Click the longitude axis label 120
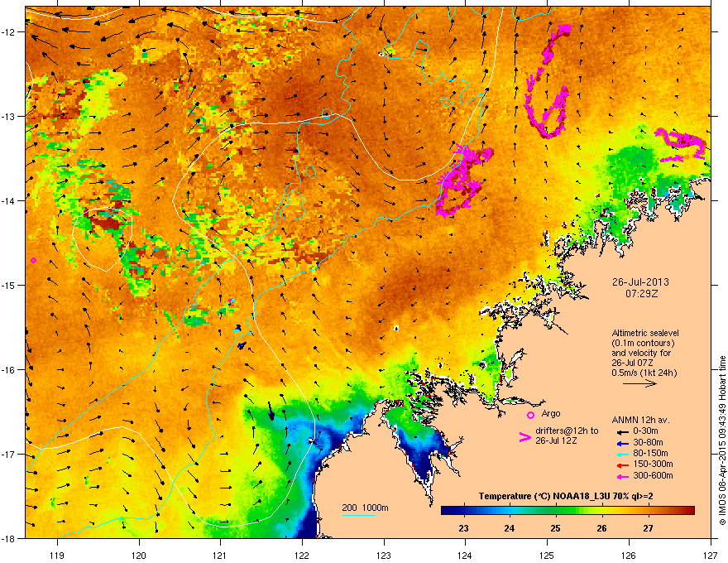Screen dimensions: 728x563 [x=139, y=555]
